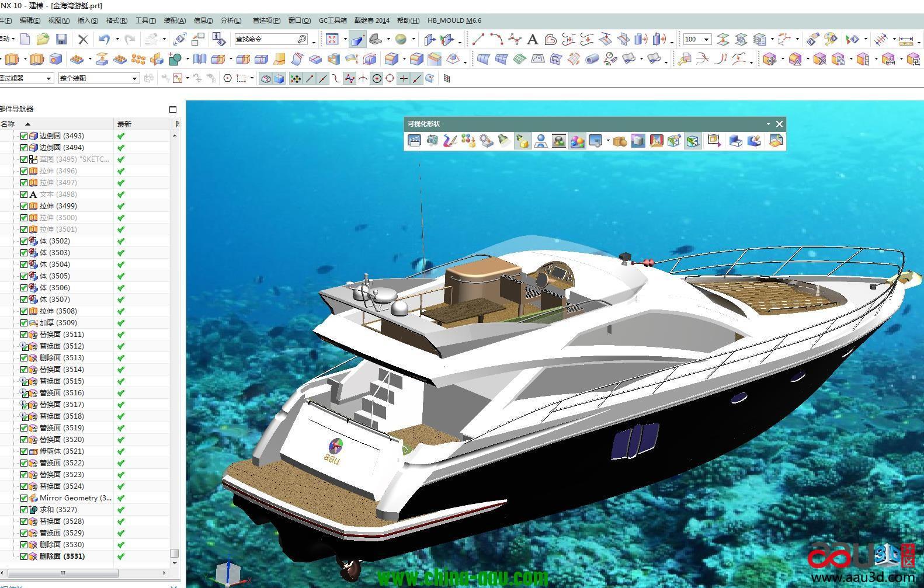
Task: Expand the 100 value dropdown
Action: [706, 39]
